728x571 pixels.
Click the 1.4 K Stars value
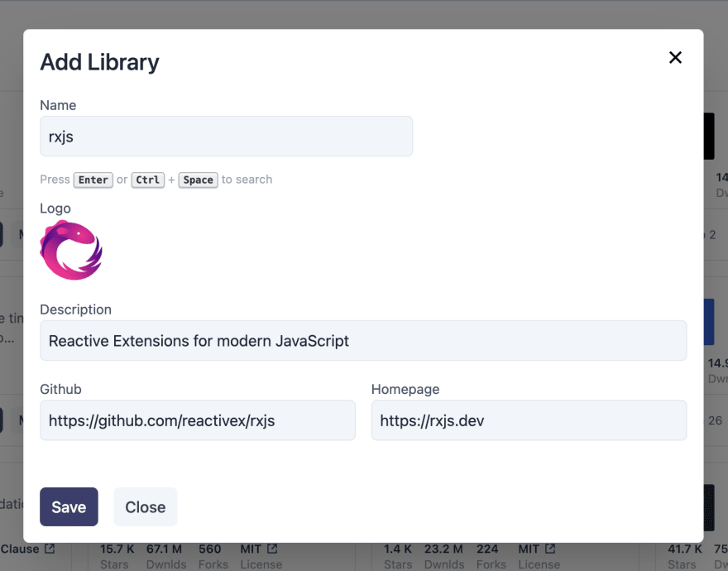point(398,549)
